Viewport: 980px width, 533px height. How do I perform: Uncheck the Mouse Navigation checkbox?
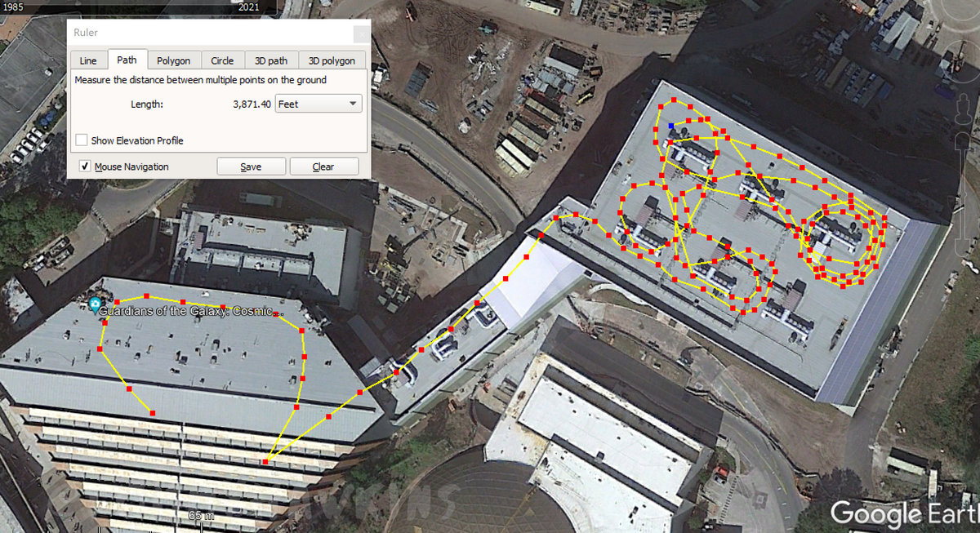(85, 167)
